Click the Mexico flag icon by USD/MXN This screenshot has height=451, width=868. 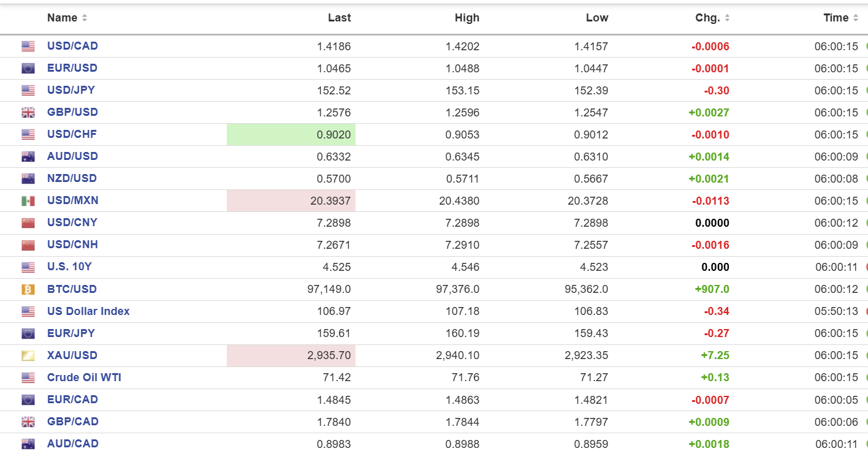28,201
